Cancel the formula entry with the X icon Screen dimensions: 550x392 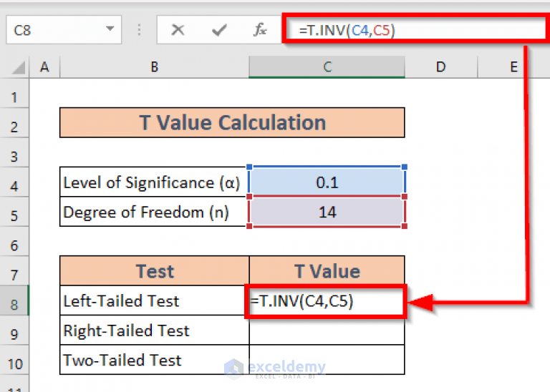coord(178,30)
